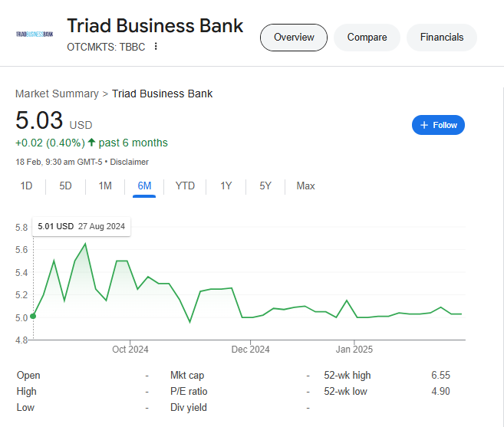Select the YTD time range
Viewport: 504px width, 427px height.
click(x=185, y=186)
